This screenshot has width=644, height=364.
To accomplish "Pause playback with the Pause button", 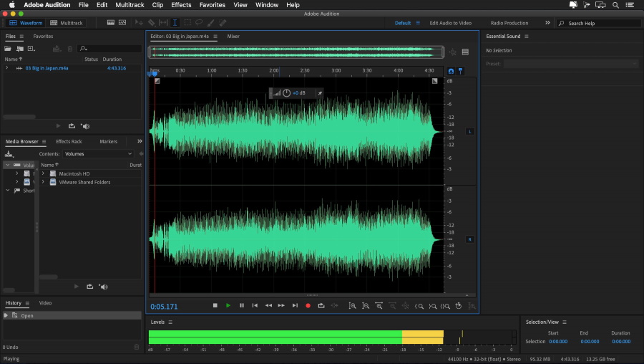I will tap(241, 305).
